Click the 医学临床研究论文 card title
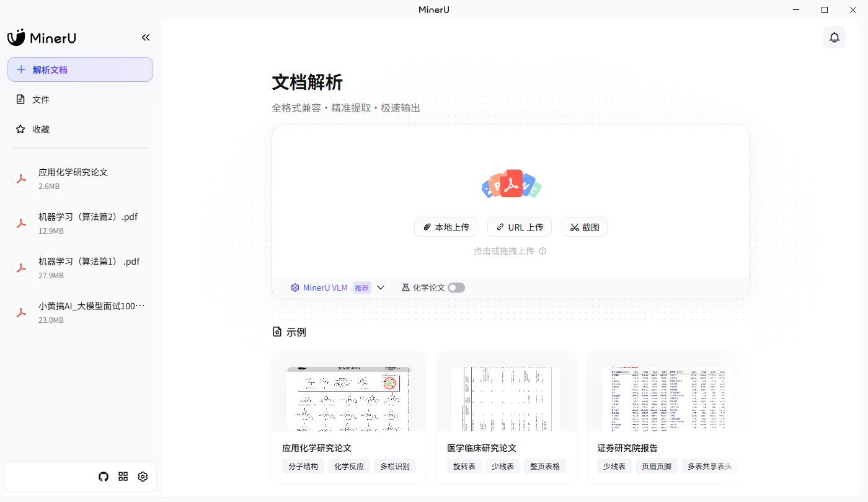The image size is (868, 502). pyautogui.click(x=482, y=448)
